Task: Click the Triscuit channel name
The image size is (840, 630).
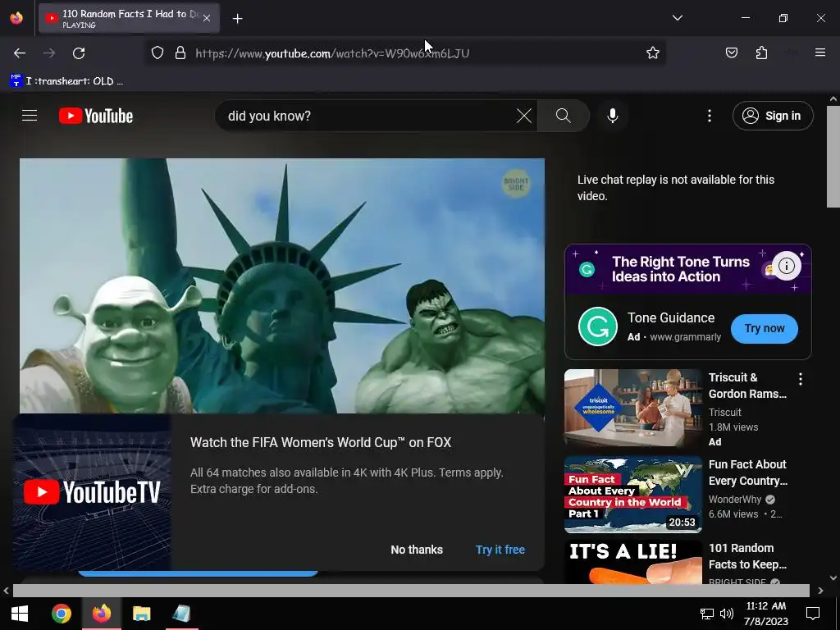Action: pyautogui.click(x=724, y=412)
